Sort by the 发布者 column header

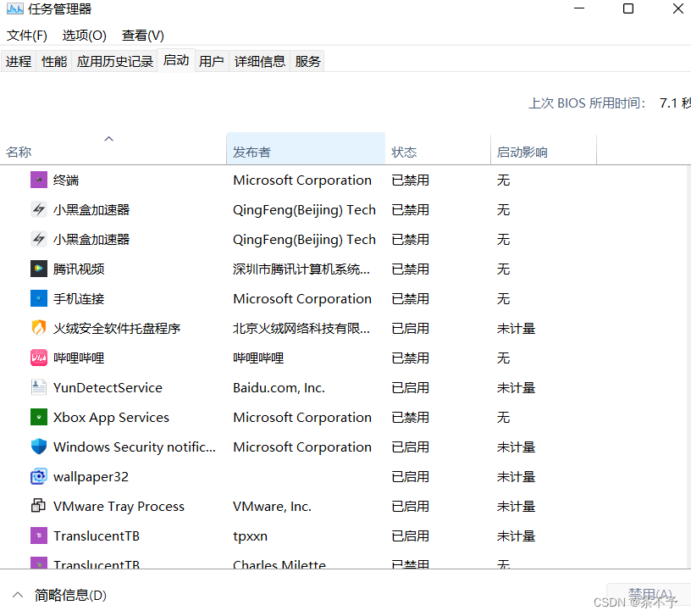306,149
